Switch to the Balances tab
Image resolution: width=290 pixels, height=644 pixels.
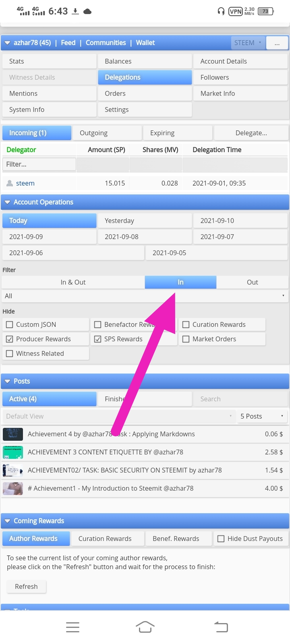coord(145,61)
